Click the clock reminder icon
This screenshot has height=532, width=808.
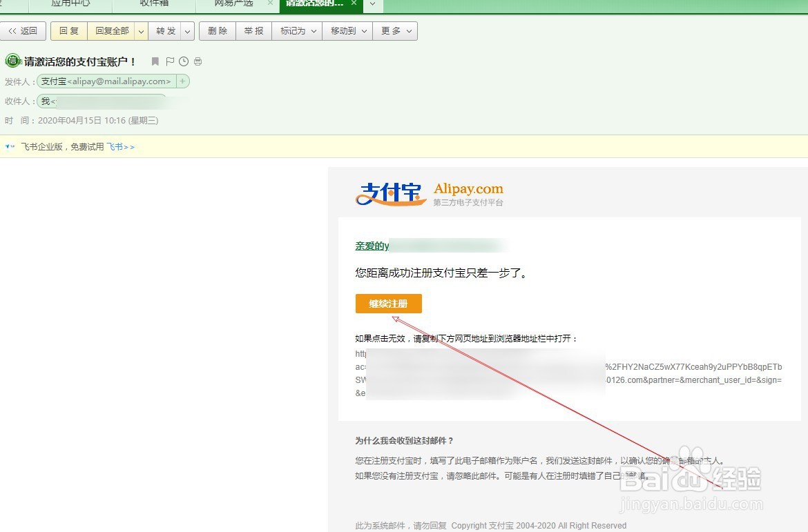[184, 62]
